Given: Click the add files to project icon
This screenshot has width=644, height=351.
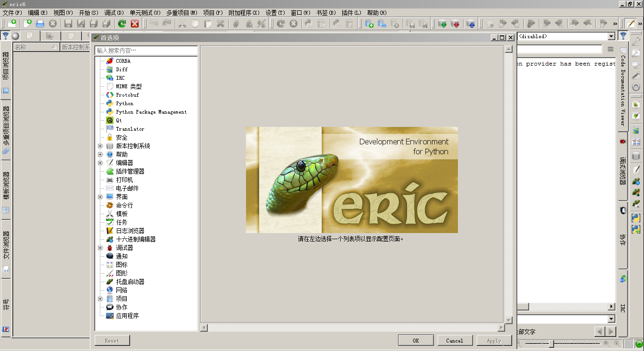Looking at the screenshot, I should click(369, 23).
